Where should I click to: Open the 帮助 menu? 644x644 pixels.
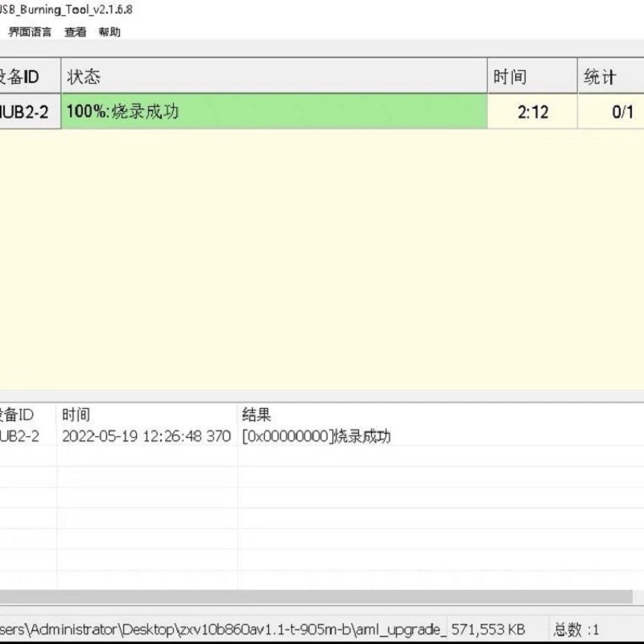click(109, 32)
